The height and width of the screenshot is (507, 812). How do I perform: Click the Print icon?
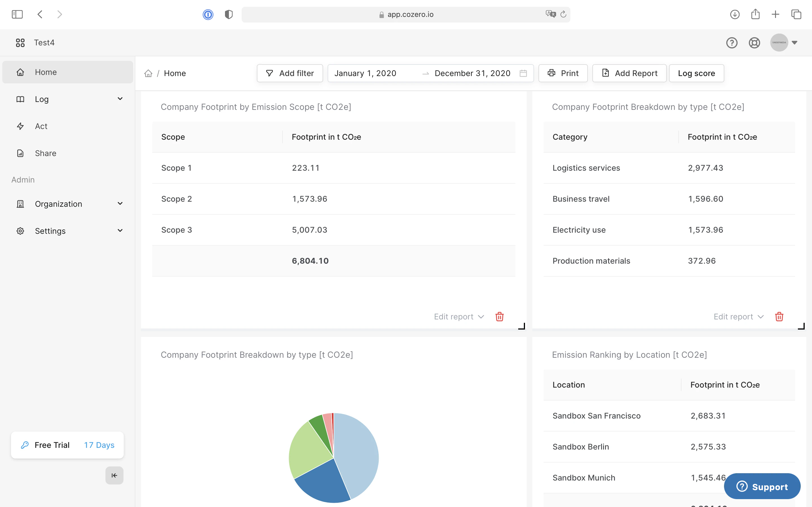click(x=551, y=73)
